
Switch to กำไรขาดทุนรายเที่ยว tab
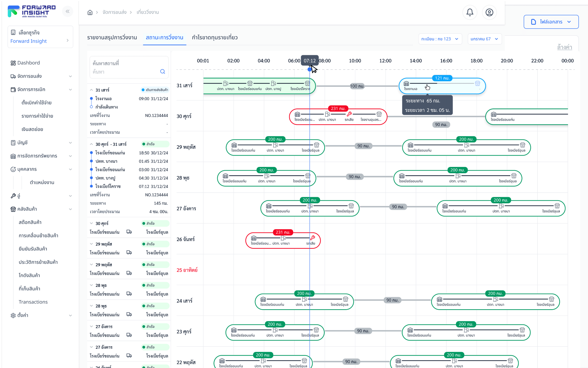click(x=215, y=38)
